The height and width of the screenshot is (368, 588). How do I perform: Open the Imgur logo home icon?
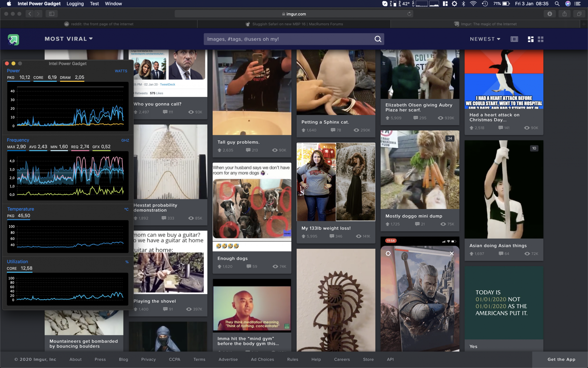pos(13,39)
